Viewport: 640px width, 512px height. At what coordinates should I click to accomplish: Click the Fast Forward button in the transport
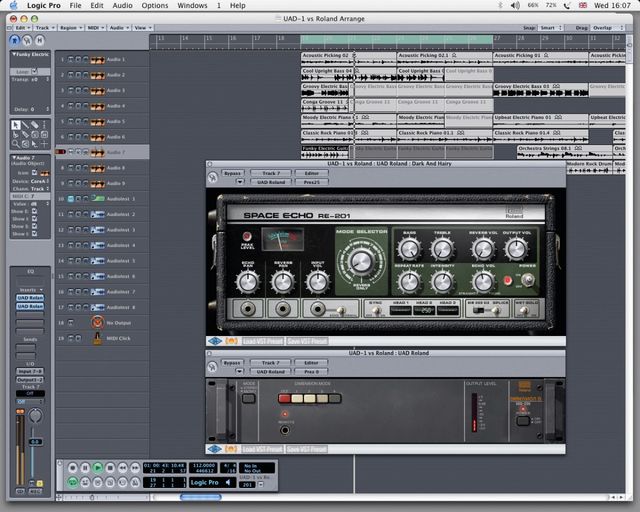click(x=135, y=467)
